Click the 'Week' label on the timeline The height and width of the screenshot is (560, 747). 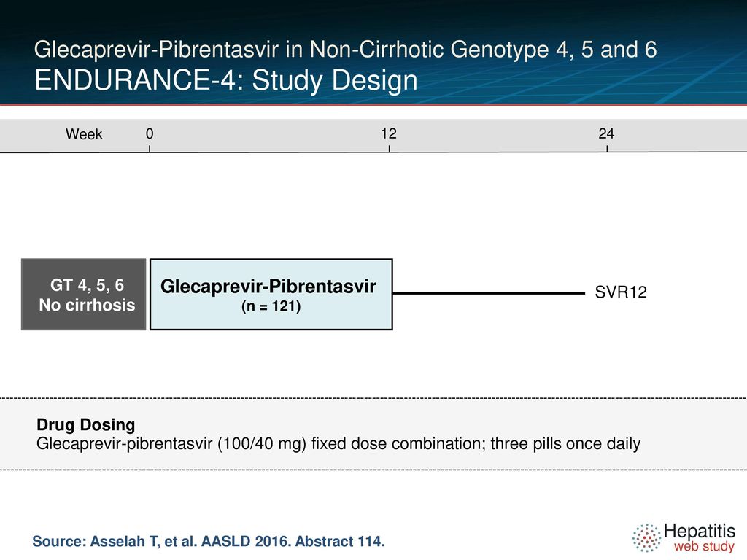click(84, 134)
